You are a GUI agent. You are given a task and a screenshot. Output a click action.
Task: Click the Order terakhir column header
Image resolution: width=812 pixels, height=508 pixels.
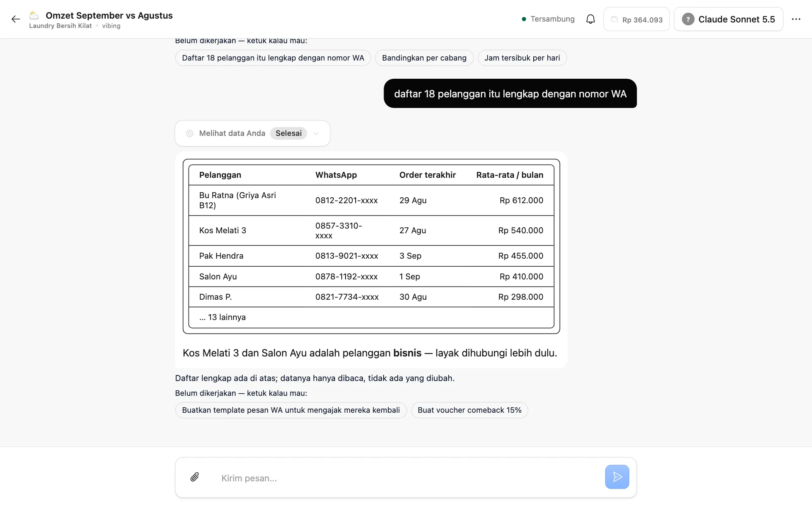tap(428, 175)
